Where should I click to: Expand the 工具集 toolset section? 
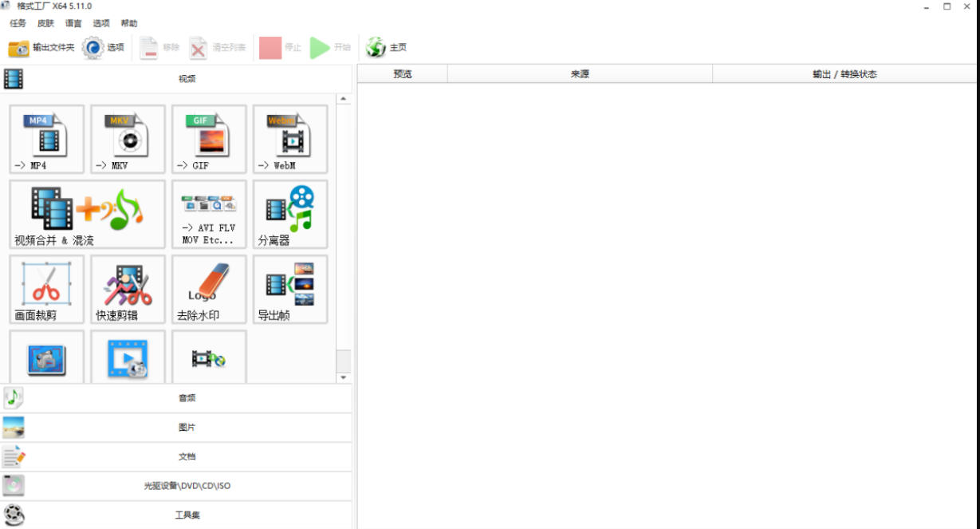pos(187,515)
